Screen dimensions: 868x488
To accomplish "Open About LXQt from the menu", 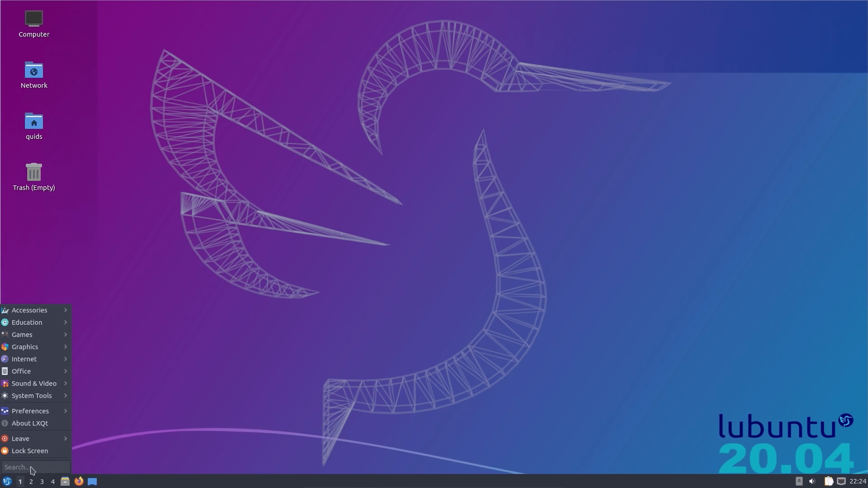I will 36,423.
